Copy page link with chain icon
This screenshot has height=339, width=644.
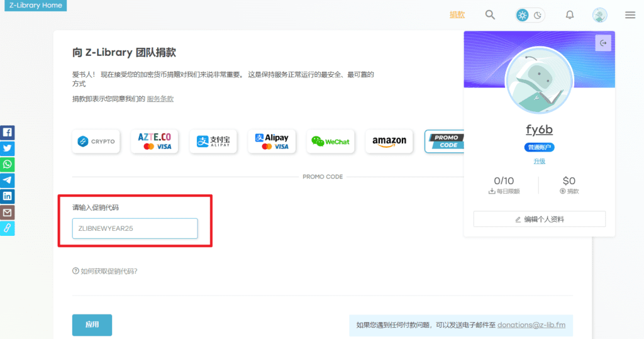[x=8, y=228]
